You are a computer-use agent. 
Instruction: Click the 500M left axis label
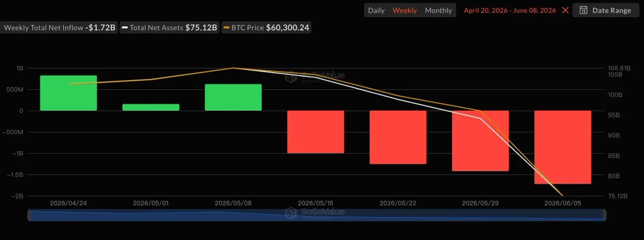[x=16, y=89]
